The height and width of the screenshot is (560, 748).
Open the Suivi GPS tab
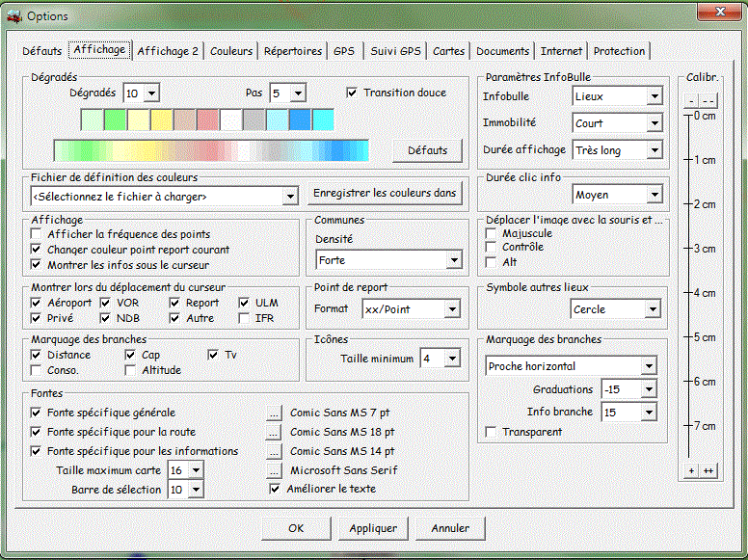tap(395, 51)
